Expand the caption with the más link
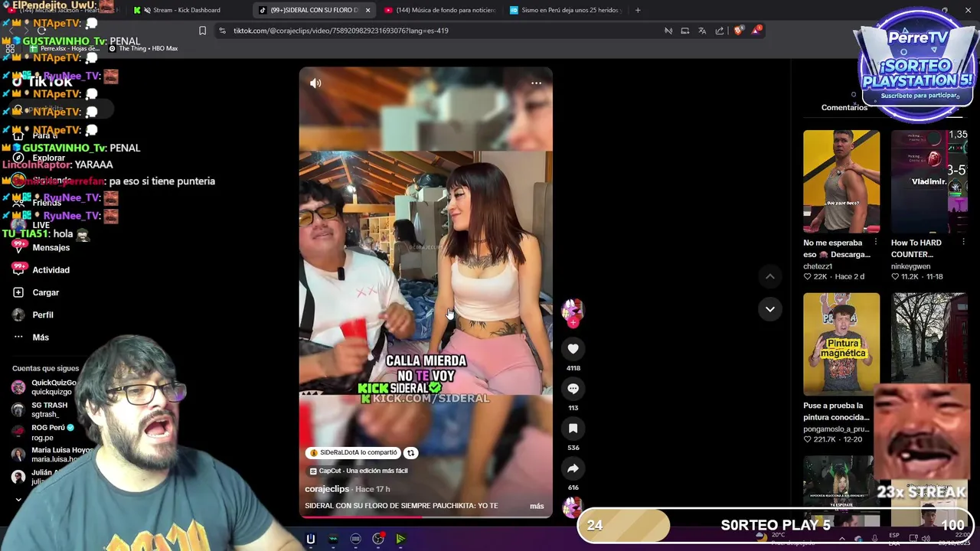 point(537,506)
